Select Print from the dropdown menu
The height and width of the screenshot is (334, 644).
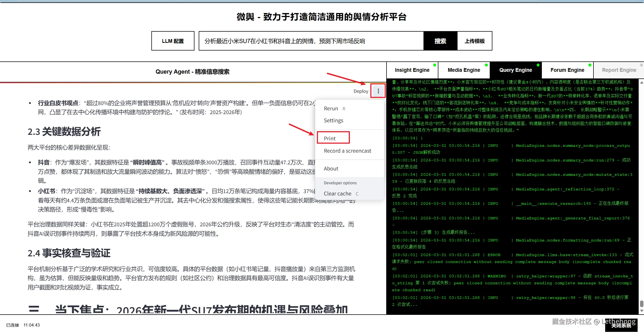coord(330,138)
